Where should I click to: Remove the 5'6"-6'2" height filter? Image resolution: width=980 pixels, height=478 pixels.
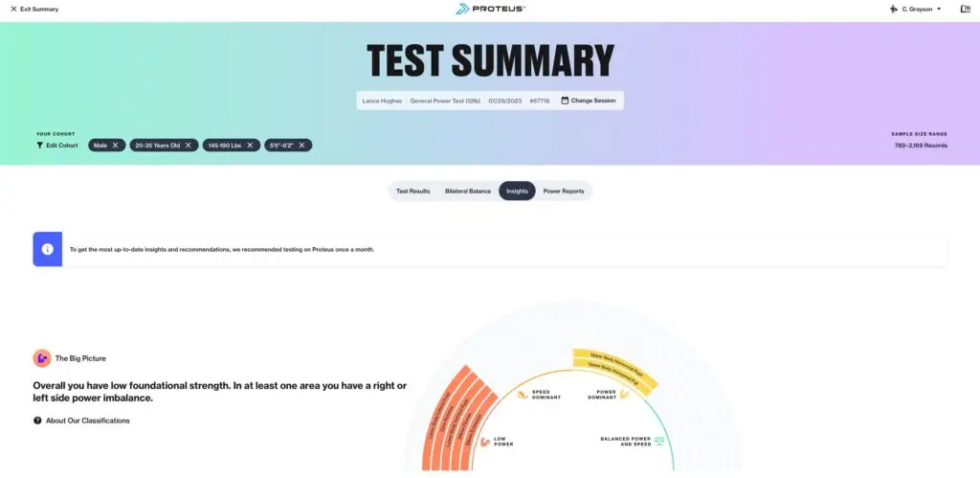point(301,146)
